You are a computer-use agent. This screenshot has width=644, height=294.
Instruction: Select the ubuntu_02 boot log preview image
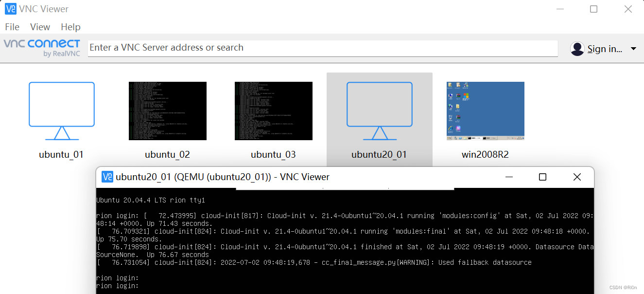click(x=167, y=110)
